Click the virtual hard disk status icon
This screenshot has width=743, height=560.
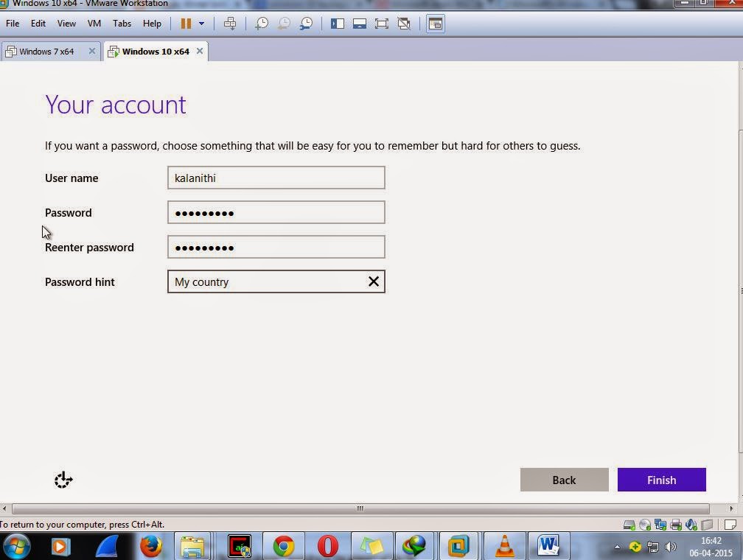pos(629,524)
